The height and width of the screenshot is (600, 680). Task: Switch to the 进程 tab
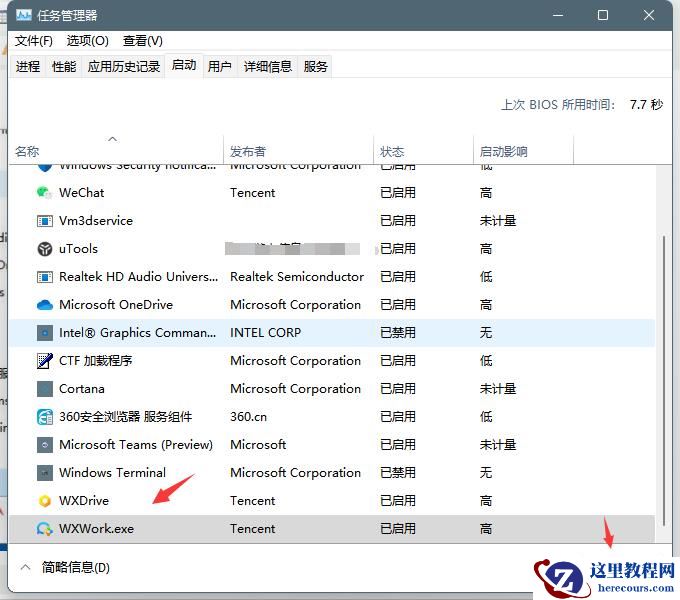click(28, 66)
